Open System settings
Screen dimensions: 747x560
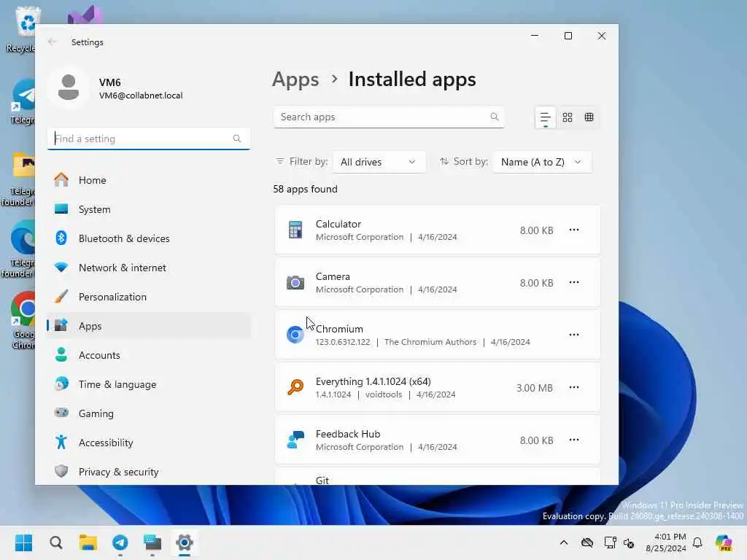point(149,209)
